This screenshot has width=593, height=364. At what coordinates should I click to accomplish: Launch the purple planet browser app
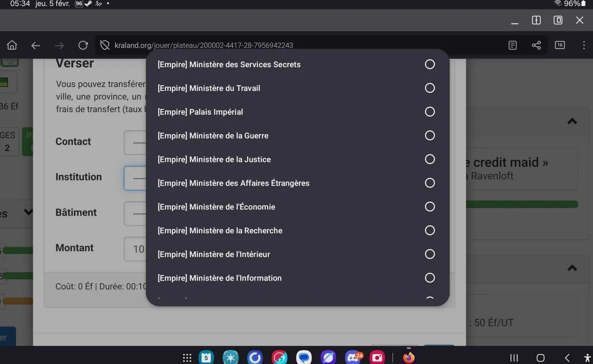[329, 358]
